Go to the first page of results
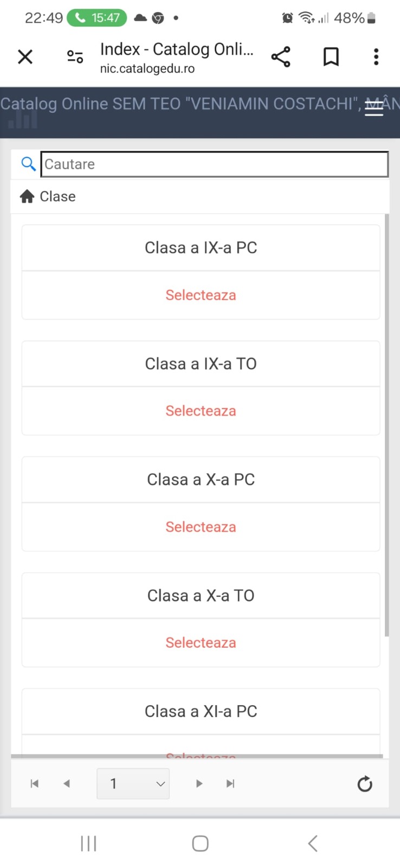The width and height of the screenshot is (400, 868). coord(35,783)
